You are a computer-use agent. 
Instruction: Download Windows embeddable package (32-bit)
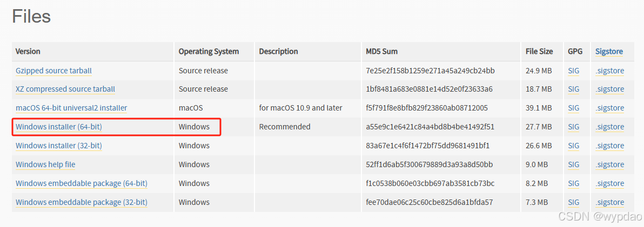[x=82, y=202]
